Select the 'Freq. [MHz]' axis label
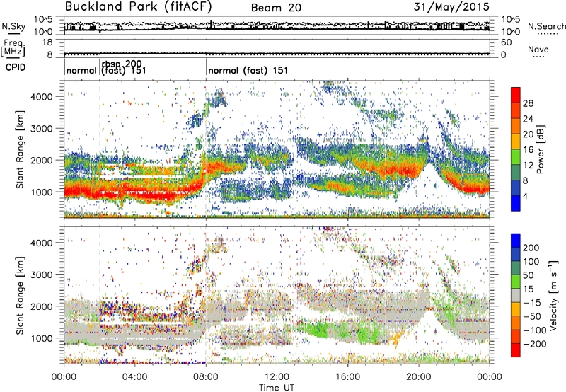Screen dimensions: 566x392 (x=13, y=47)
